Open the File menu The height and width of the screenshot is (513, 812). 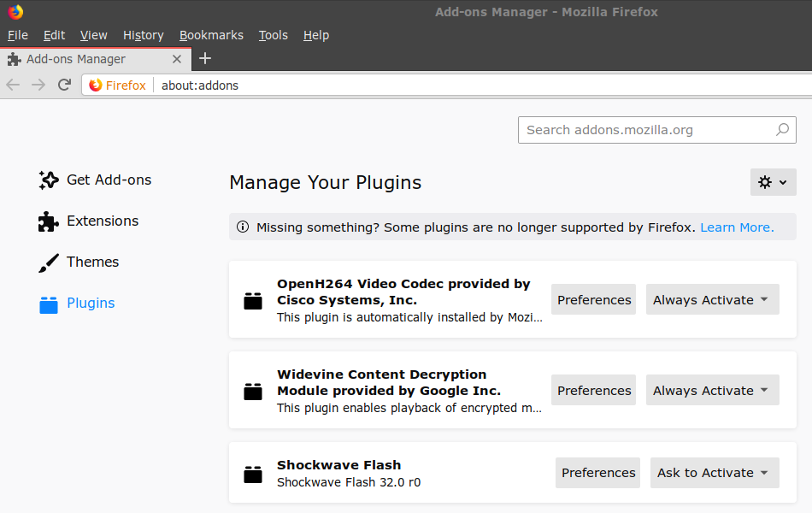(x=18, y=35)
